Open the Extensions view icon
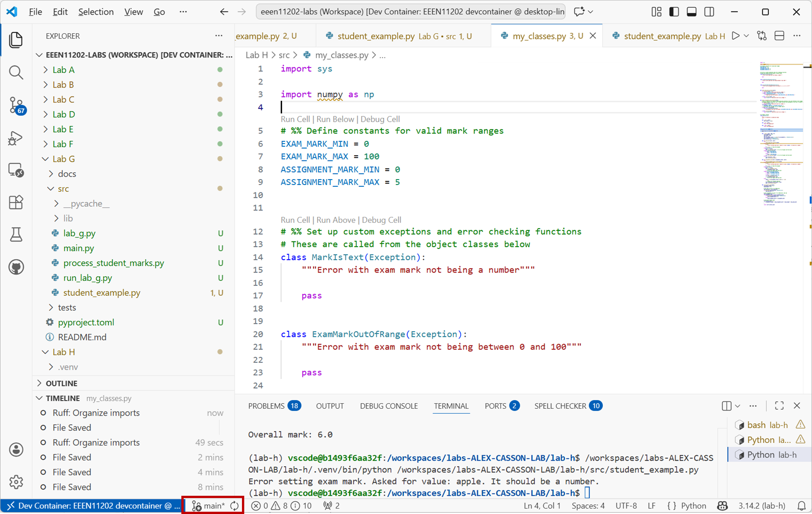Viewport: 812px width, 514px height. (16, 202)
